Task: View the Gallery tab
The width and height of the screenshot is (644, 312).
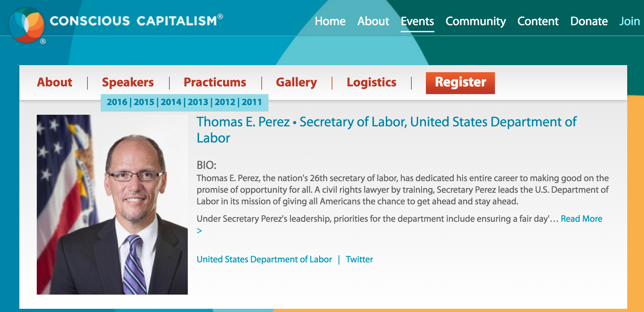Action: click(296, 82)
